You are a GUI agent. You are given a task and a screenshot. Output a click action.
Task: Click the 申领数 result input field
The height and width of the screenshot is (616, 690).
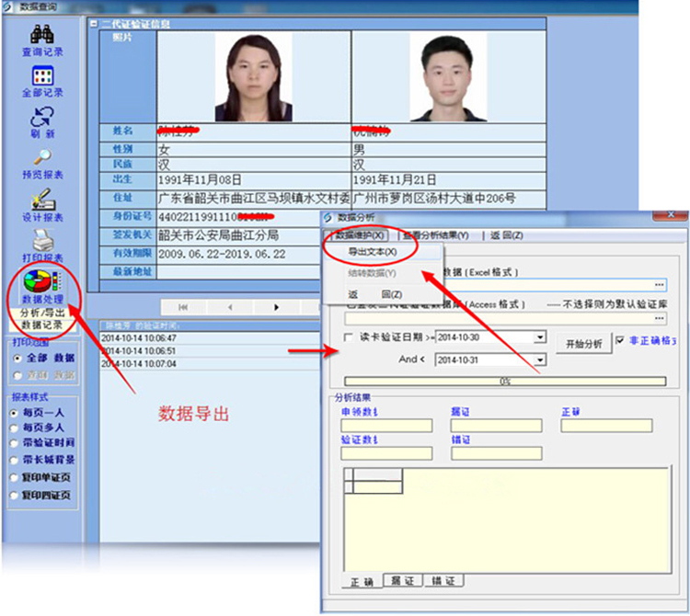pyautogui.click(x=385, y=426)
